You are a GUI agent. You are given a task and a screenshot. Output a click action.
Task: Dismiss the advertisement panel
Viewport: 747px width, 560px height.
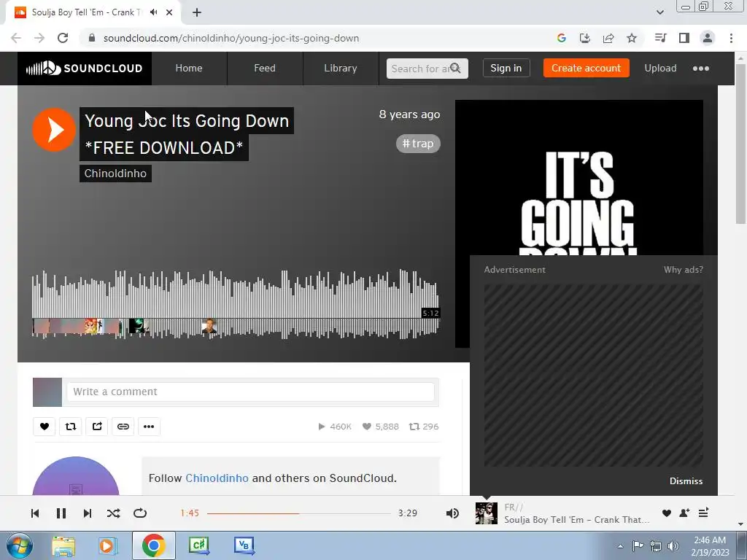[686, 481]
